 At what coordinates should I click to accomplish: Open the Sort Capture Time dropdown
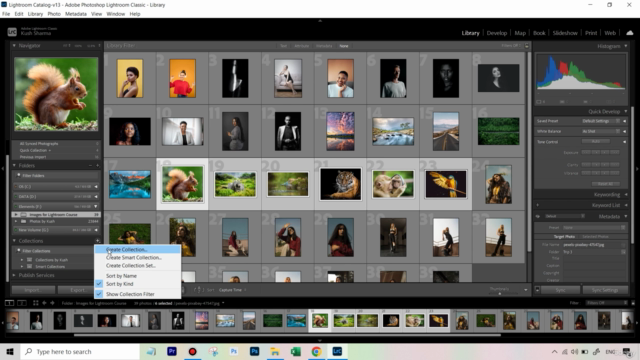[232, 290]
